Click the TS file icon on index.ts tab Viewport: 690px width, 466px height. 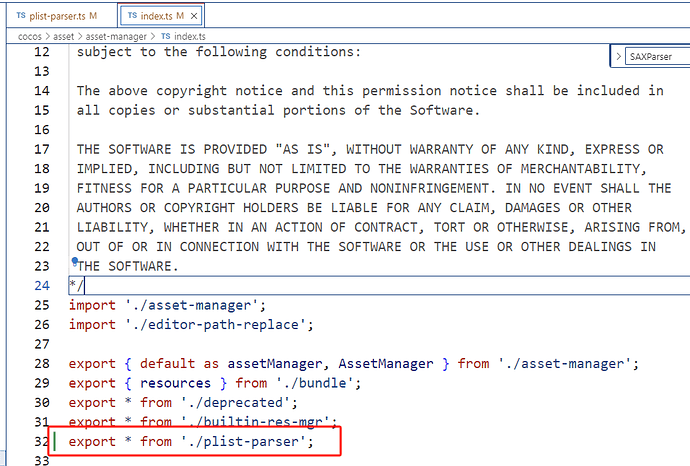click(131, 16)
